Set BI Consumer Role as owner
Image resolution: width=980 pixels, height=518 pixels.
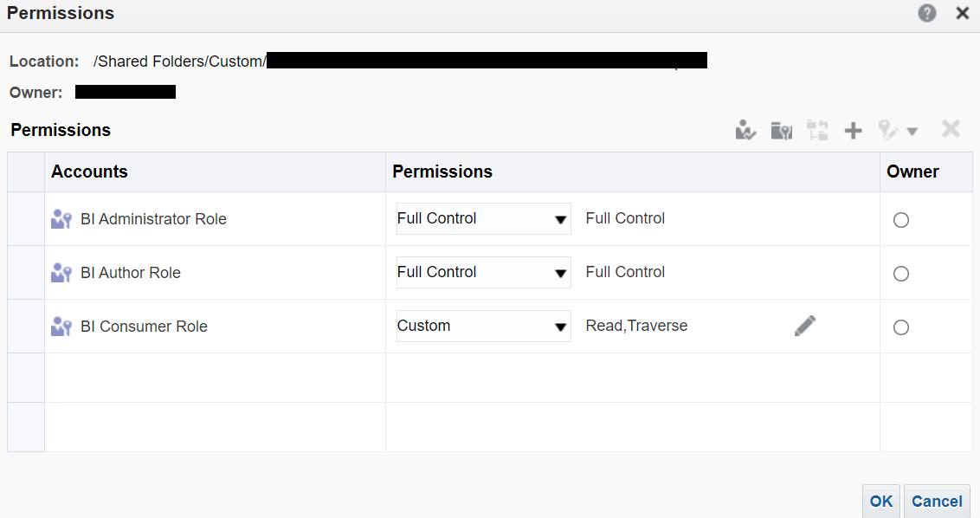(x=900, y=327)
